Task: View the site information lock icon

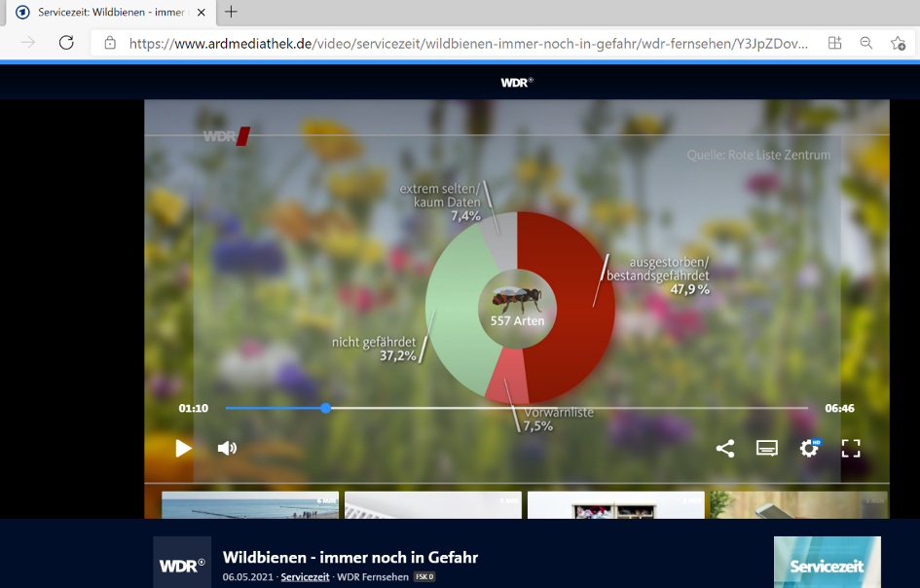Action: click(x=110, y=43)
